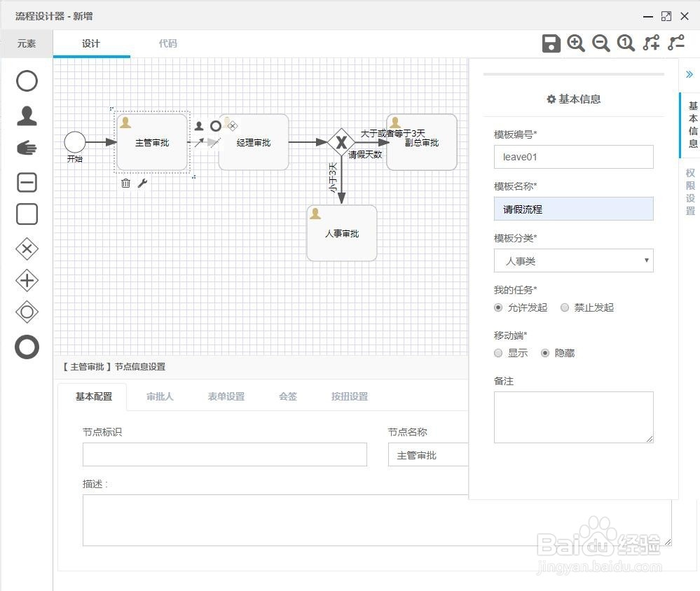The width and height of the screenshot is (700, 591).
Task: Select the user task element in the palette
Action: click(26, 116)
